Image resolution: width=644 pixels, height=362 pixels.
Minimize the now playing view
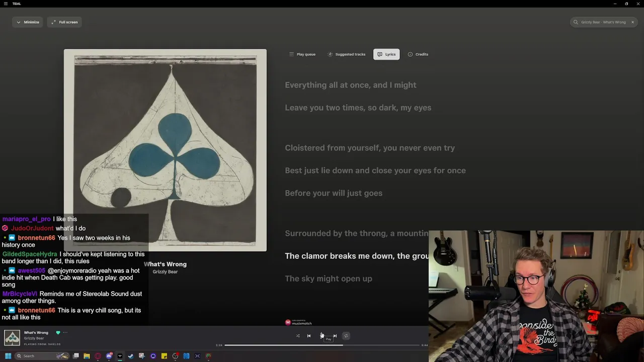28,22
